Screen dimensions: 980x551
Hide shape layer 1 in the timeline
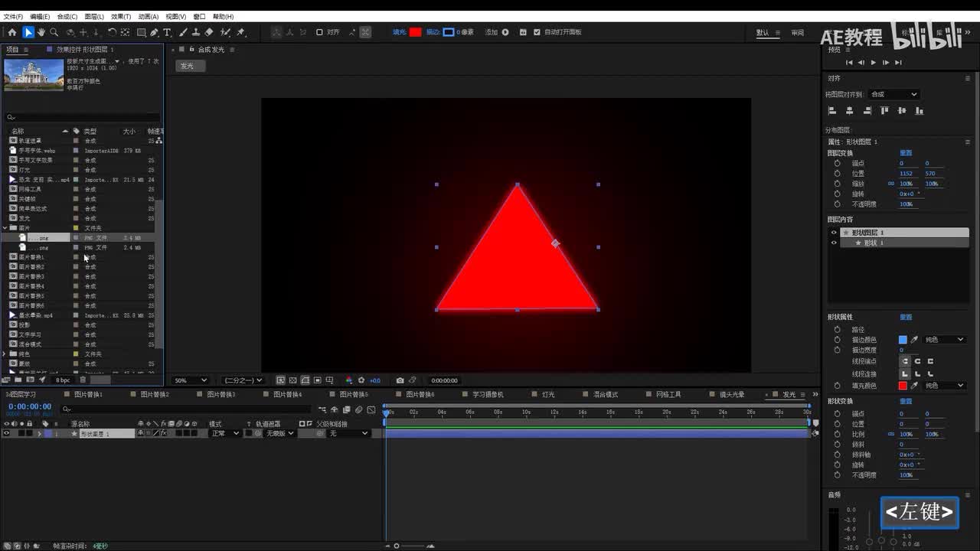click(x=7, y=433)
